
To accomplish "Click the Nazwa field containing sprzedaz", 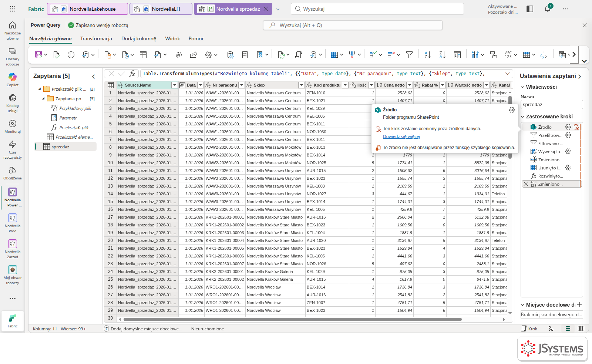I will pyautogui.click(x=552, y=105).
